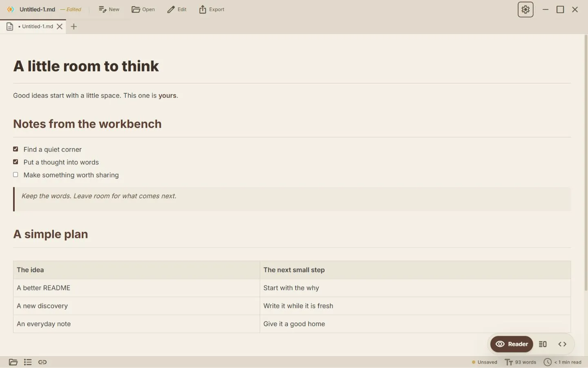The height and width of the screenshot is (368, 588).
Task: Select the 'Write it while it is fresh' cell
Action: pyautogui.click(x=415, y=306)
